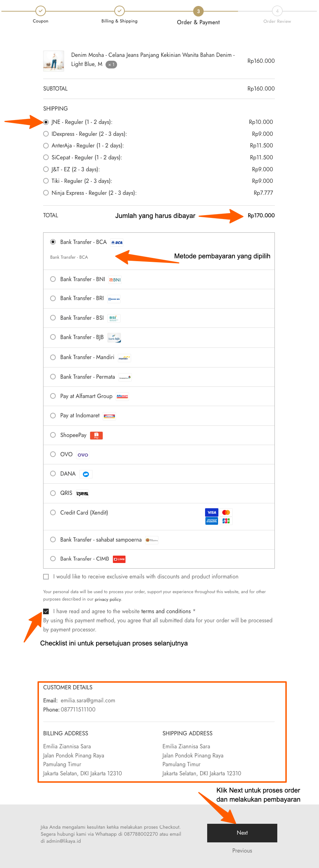
Task: Click Next to process the order
Action: [x=242, y=833]
